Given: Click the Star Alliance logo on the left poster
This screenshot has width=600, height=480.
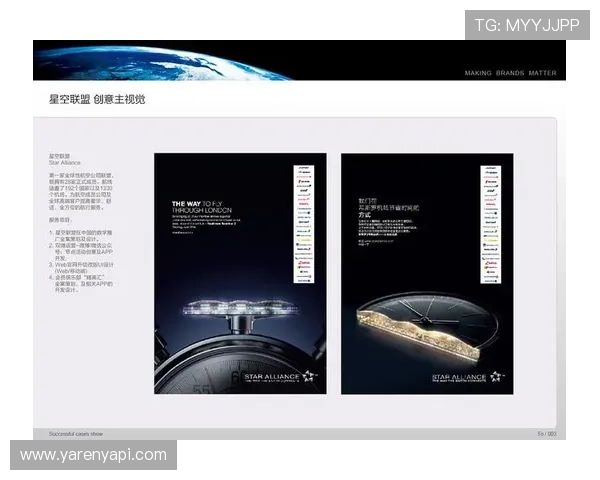Looking at the screenshot, I should point(280,377).
